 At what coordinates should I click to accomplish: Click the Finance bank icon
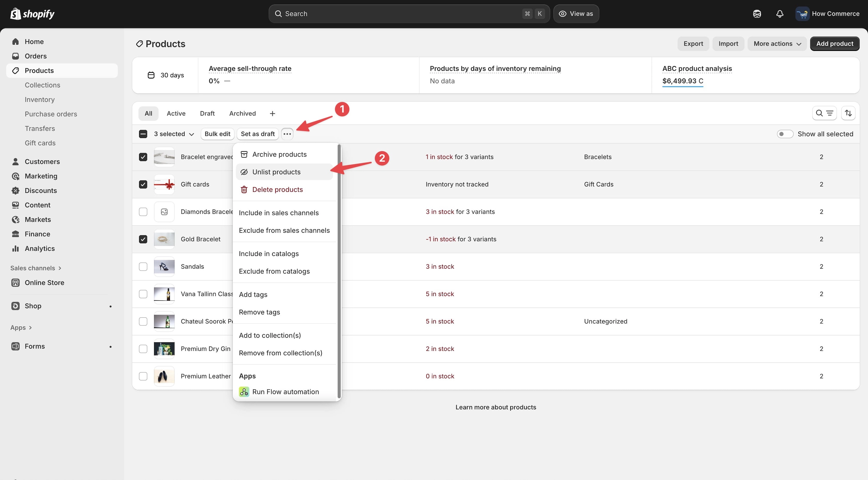click(15, 234)
